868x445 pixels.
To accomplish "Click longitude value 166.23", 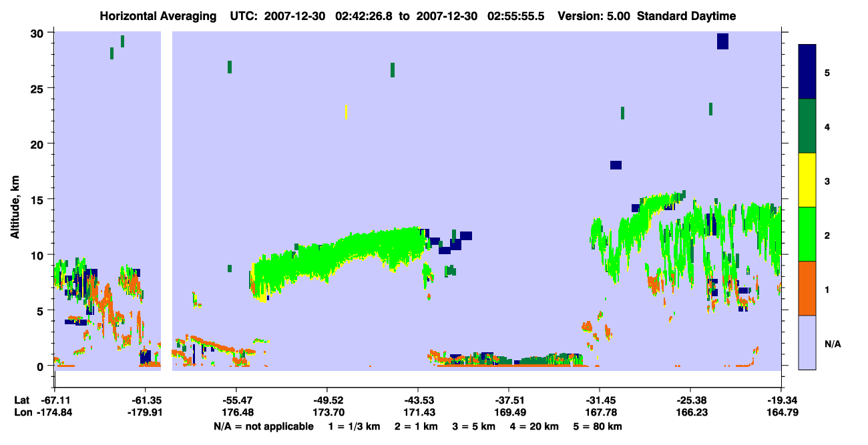I will (690, 412).
